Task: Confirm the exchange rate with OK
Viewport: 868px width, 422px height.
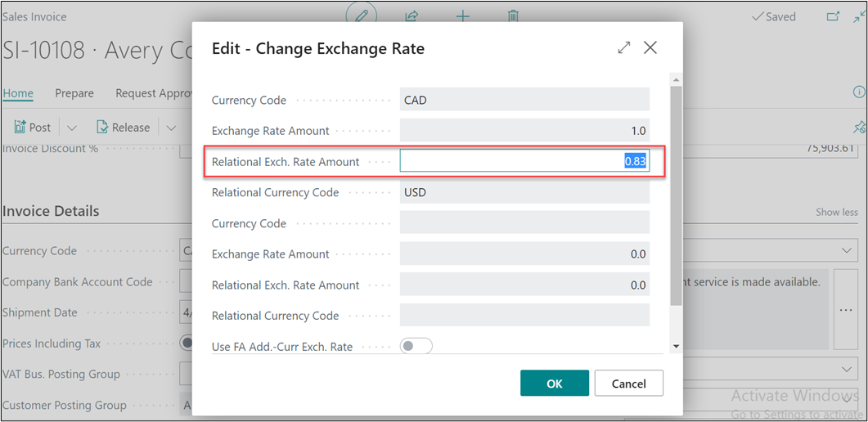Action: [x=554, y=383]
